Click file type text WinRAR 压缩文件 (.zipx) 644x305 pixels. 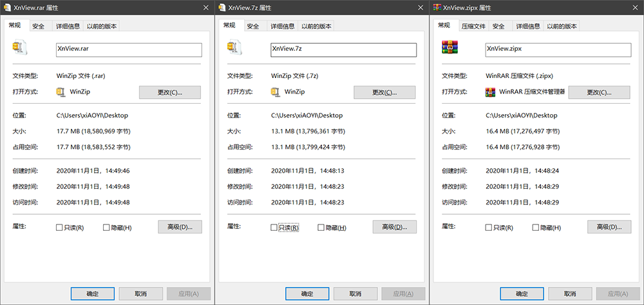coord(520,76)
